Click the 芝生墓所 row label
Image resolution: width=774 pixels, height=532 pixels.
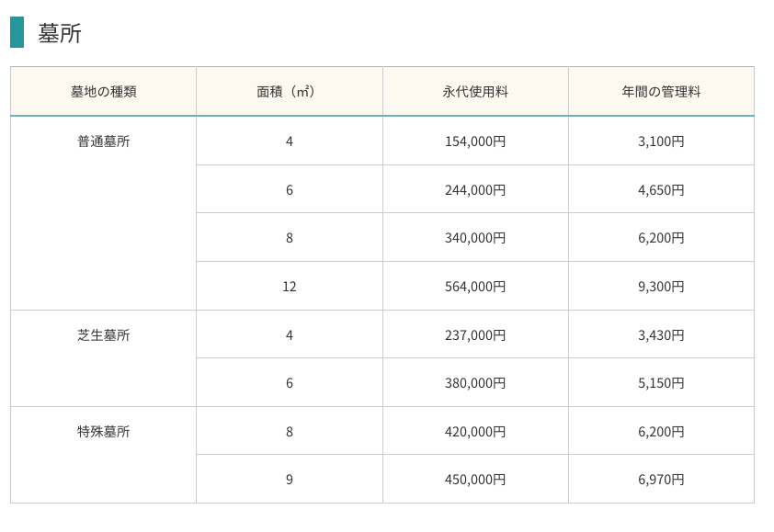click(x=103, y=335)
